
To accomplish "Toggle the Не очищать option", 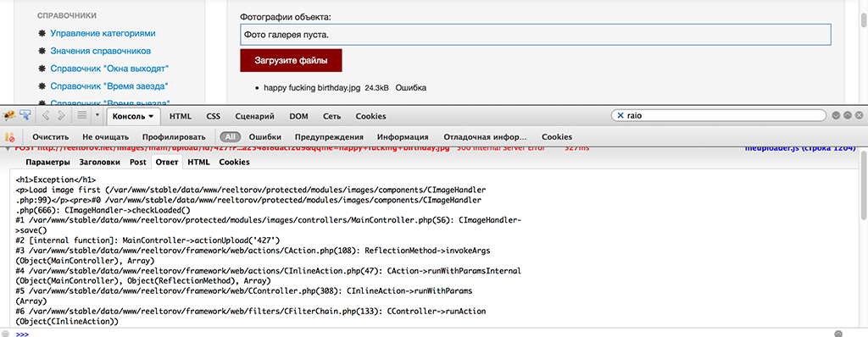I will [x=105, y=136].
